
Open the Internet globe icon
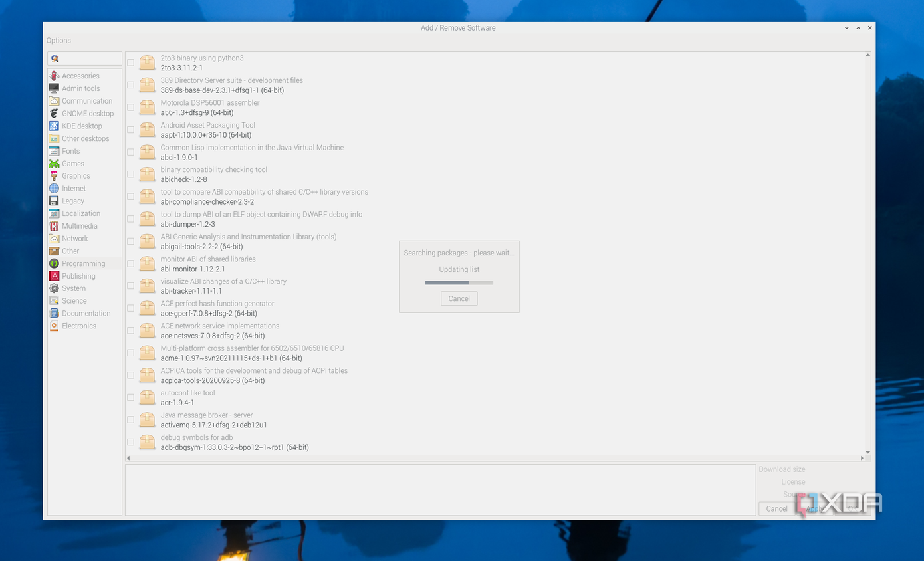(x=54, y=189)
